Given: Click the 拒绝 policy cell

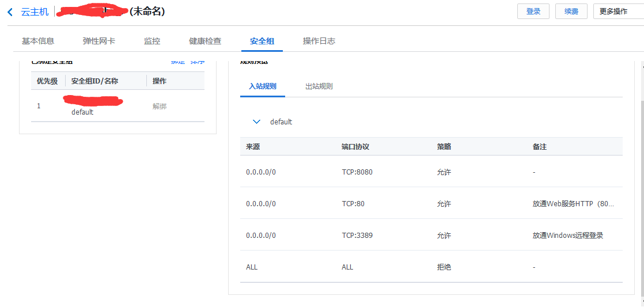Looking at the screenshot, I should [x=444, y=267].
